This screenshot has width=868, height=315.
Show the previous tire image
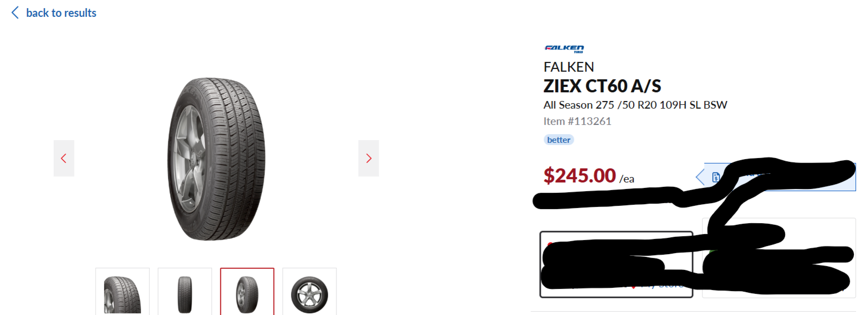click(63, 158)
